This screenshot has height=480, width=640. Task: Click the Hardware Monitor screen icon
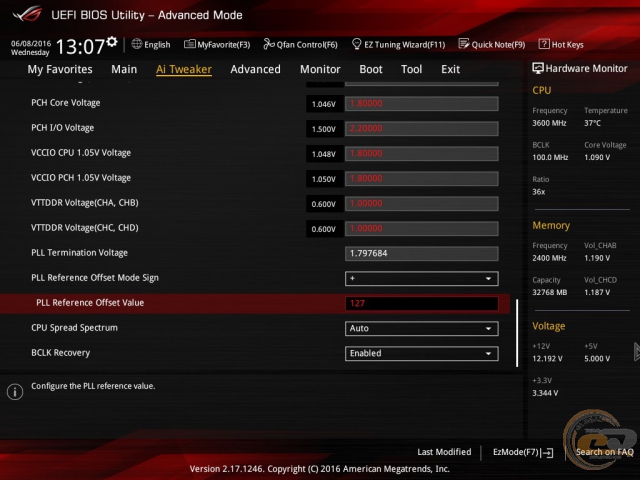538,69
